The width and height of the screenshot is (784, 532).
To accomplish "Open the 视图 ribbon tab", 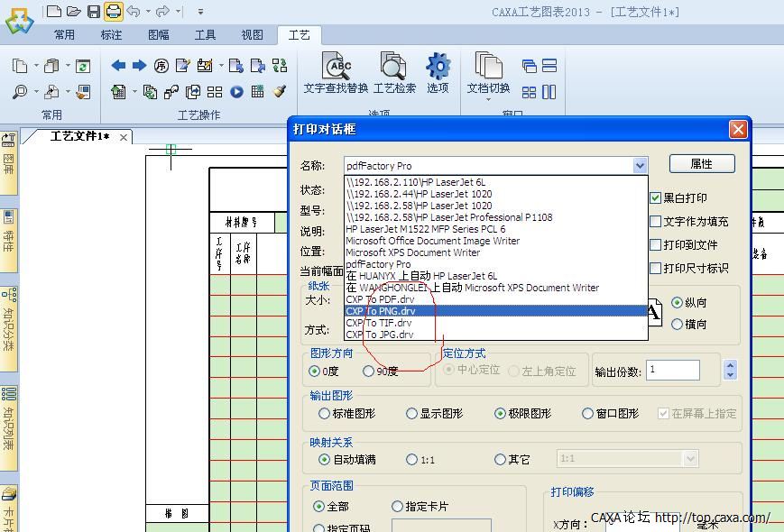I will (x=252, y=35).
